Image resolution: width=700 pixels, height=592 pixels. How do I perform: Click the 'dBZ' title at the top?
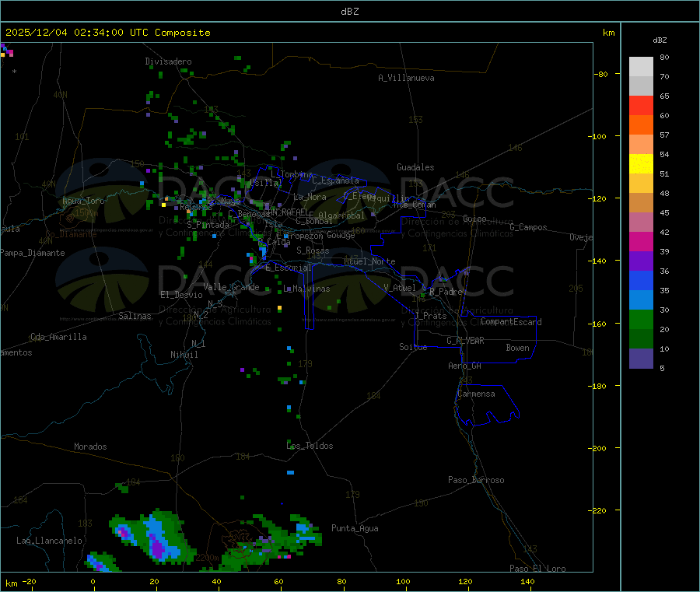pos(349,11)
